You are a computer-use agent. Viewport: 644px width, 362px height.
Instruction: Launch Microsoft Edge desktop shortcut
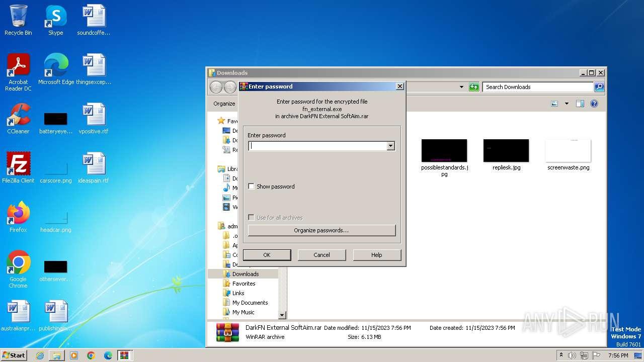[x=56, y=69]
